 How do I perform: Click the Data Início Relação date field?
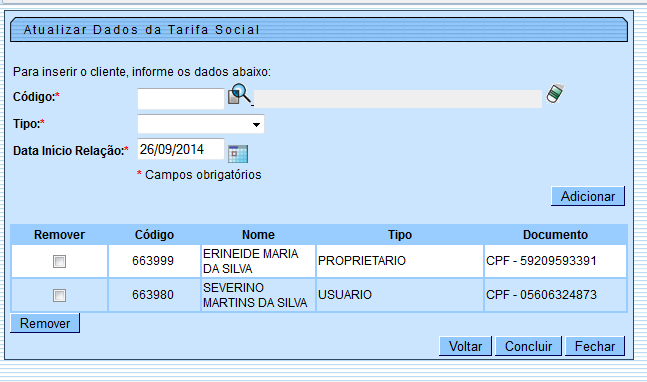[181, 149]
